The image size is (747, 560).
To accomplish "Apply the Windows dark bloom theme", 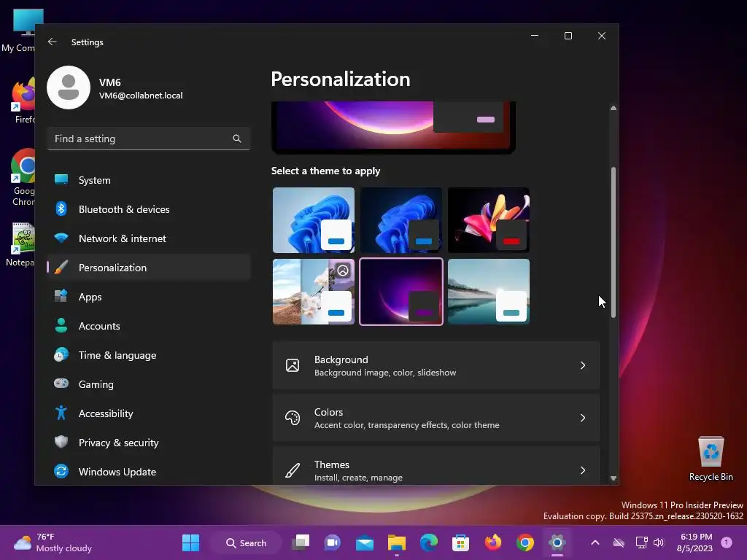I will coord(401,220).
